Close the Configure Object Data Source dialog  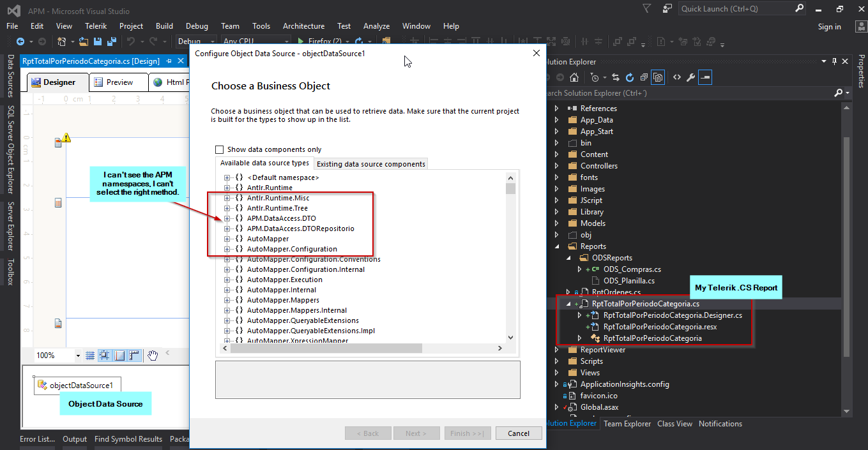[x=536, y=54]
